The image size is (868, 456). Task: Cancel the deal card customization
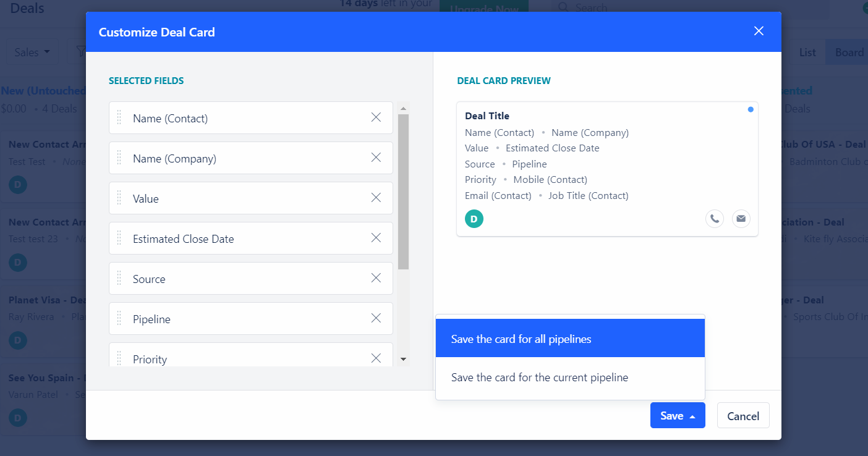click(742, 415)
